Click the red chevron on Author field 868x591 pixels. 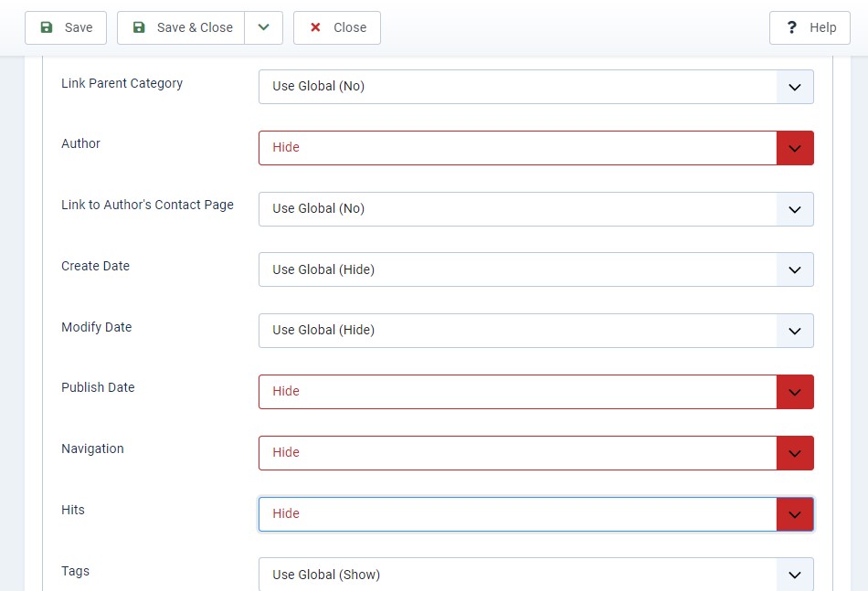[x=794, y=148]
